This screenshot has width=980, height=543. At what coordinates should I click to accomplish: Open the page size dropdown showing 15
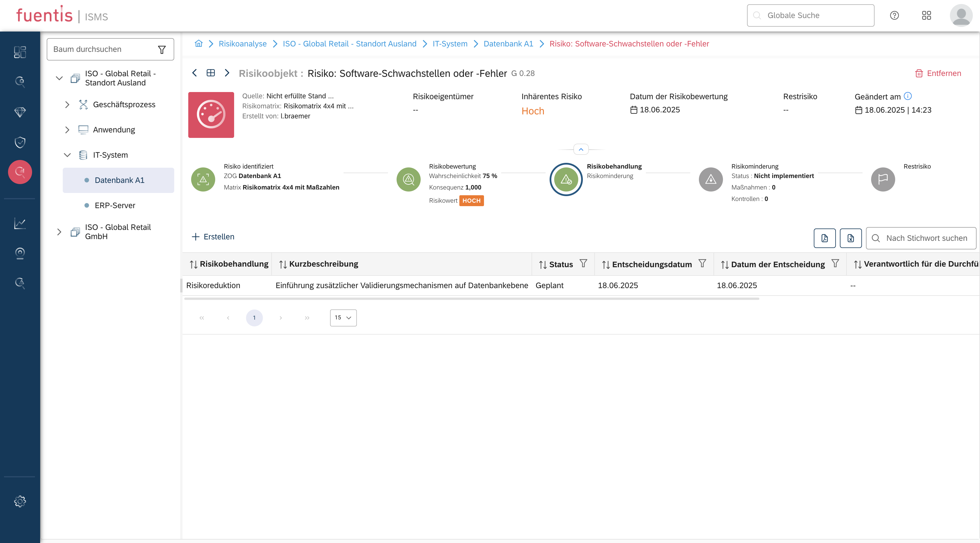343,318
